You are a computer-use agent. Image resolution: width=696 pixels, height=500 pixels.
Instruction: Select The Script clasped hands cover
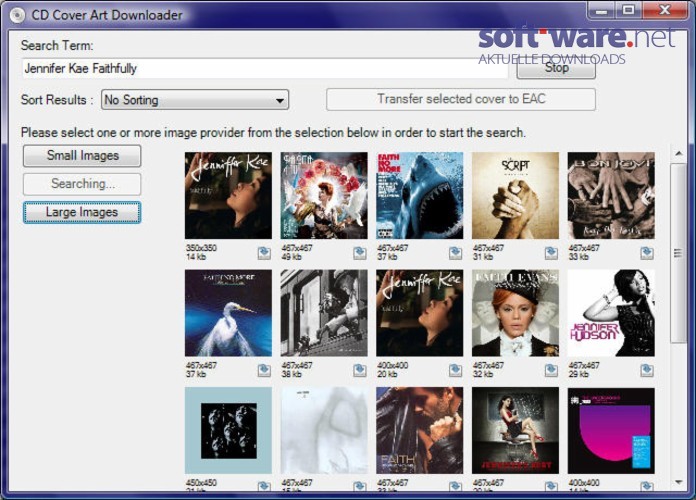[515, 195]
